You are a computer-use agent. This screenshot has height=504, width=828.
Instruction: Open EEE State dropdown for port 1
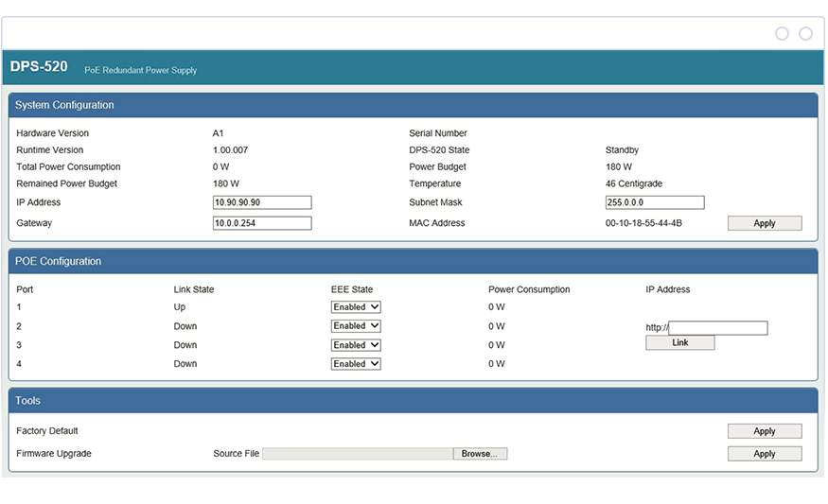[356, 307]
